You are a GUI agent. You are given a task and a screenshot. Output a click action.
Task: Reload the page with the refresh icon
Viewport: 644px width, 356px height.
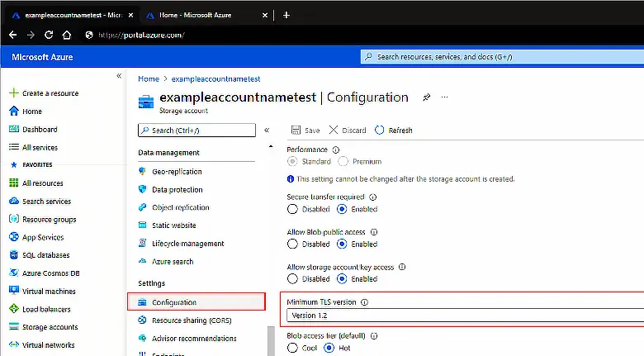(x=49, y=35)
